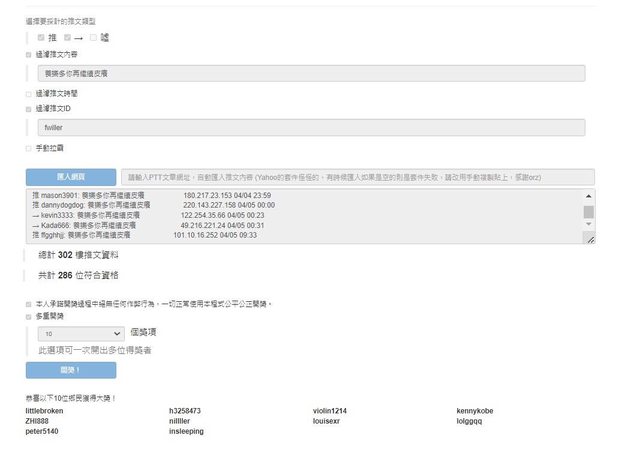Image resolution: width=640 pixels, height=450 pixels.
Task: Enable the 過濾推文時間 time filter checkbox
Action: pyautogui.click(x=29, y=94)
